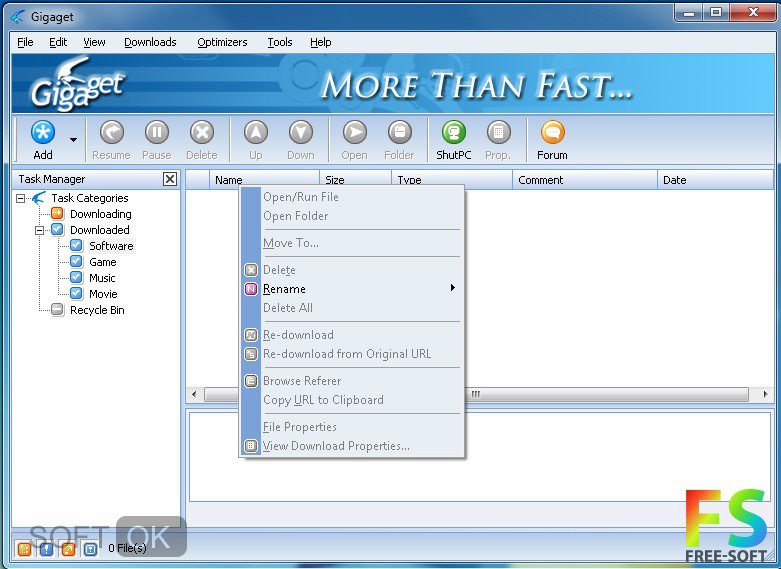
Task: Click File Properties in context menu
Action: 352,427
